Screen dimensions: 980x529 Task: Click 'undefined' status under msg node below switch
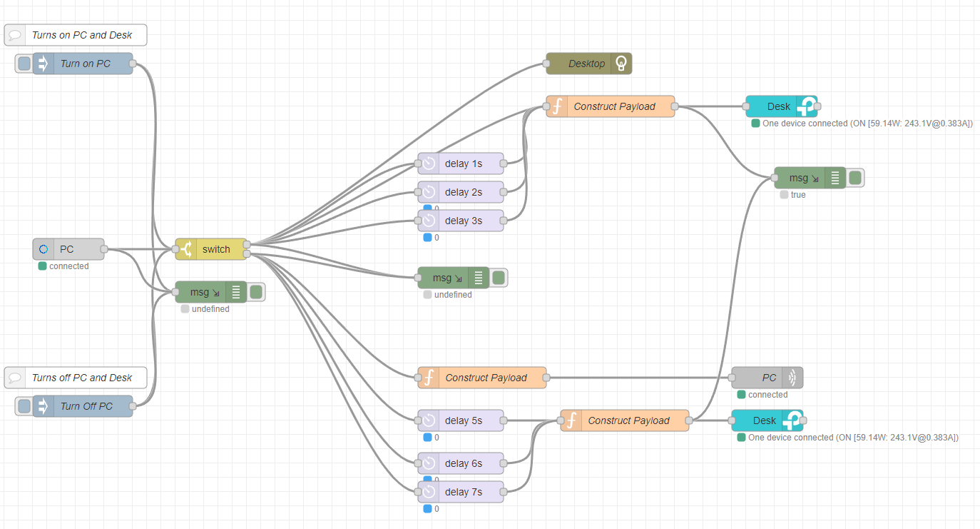pyautogui.click(x=210, y=309)
